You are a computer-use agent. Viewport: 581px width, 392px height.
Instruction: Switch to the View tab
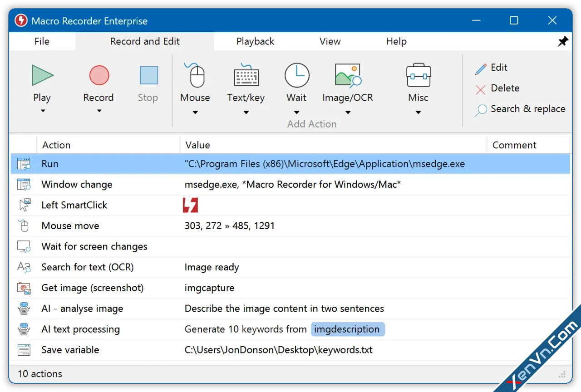330,41
